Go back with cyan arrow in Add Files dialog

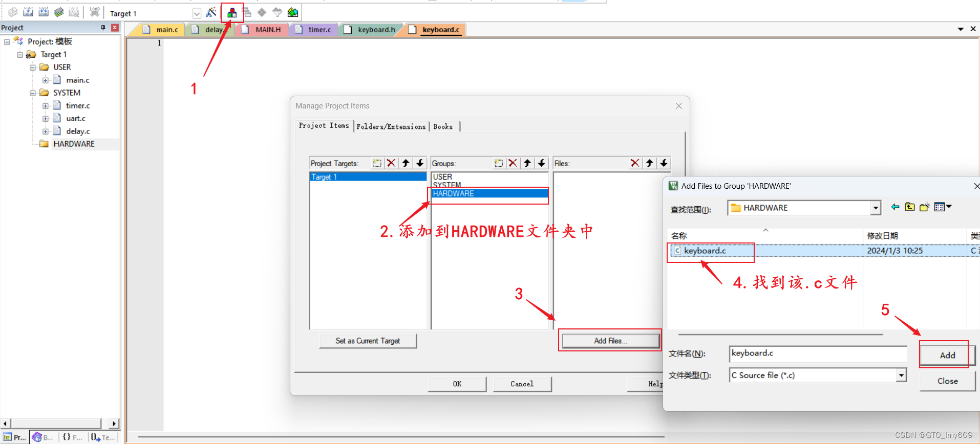point(895,207)
